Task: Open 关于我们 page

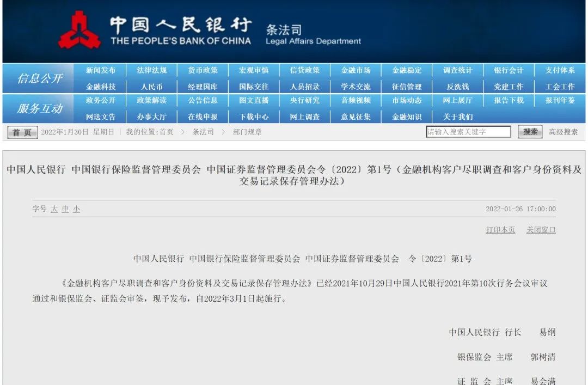Action: pos(458,117)
